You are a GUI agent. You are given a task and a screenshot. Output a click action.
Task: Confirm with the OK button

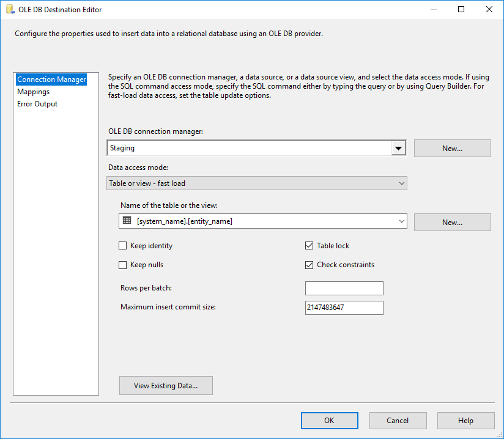(330, 421)
